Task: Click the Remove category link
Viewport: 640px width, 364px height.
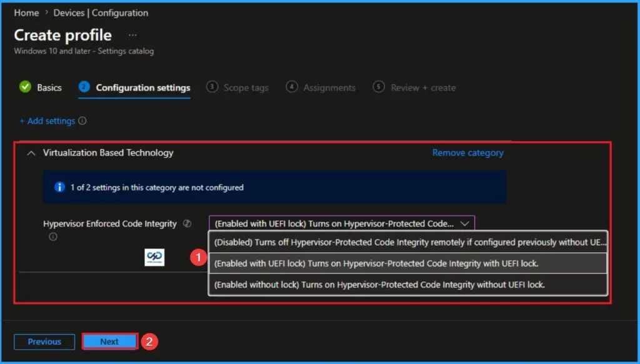Action: (x=467, y=153)
